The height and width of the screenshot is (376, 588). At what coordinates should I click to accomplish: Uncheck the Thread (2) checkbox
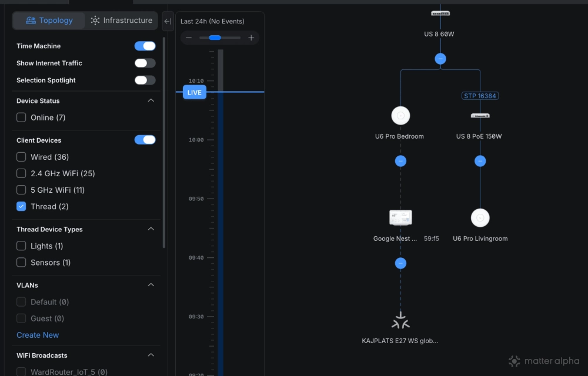pos(21,206)
